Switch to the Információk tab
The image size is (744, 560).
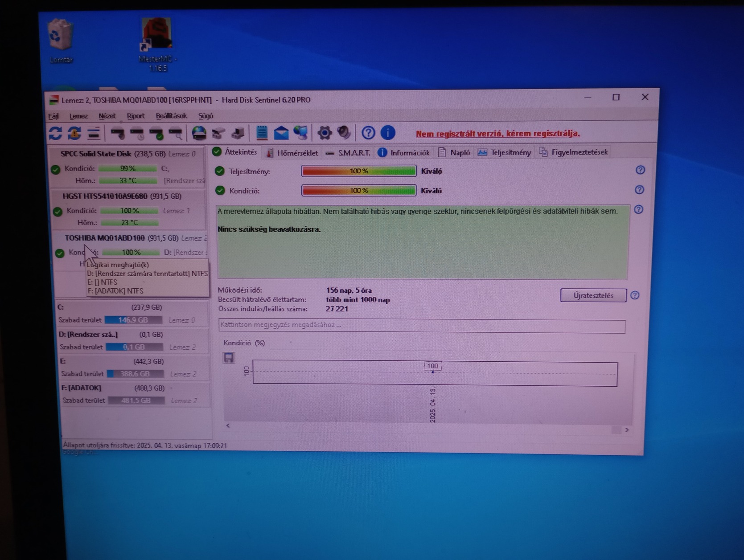click(404, 153)
